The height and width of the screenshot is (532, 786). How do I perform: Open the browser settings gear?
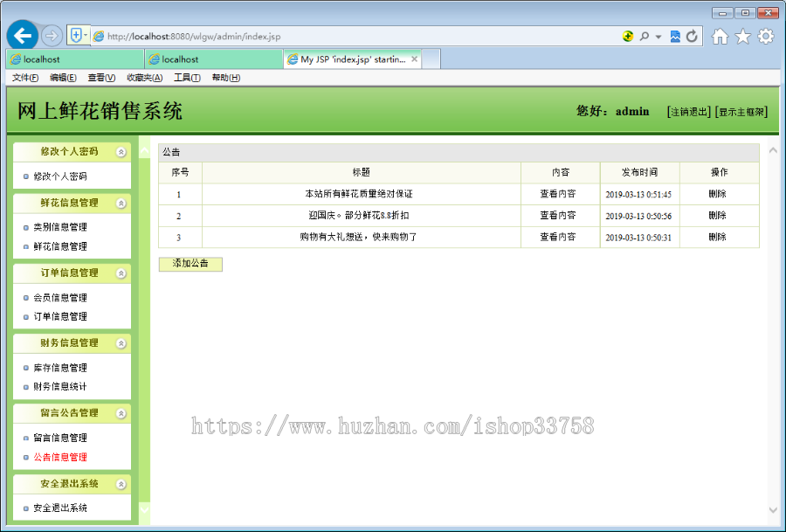tap(766, 36)
